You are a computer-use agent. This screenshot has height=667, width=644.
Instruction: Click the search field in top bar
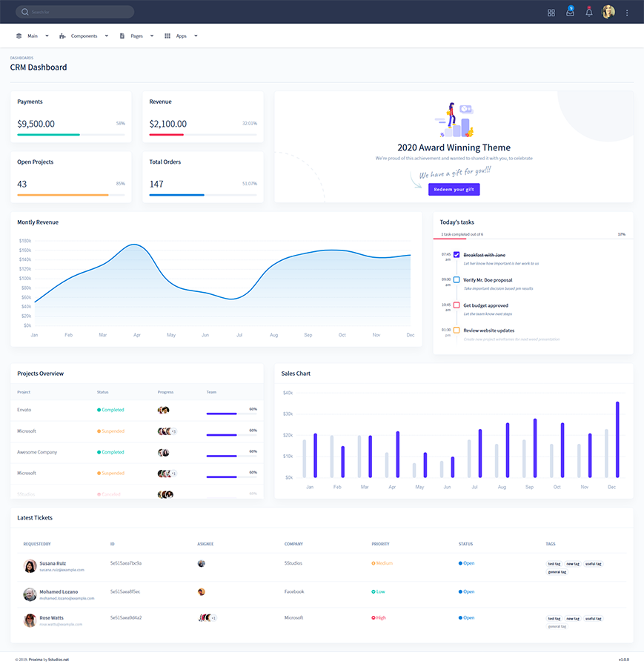click(74, 11)
